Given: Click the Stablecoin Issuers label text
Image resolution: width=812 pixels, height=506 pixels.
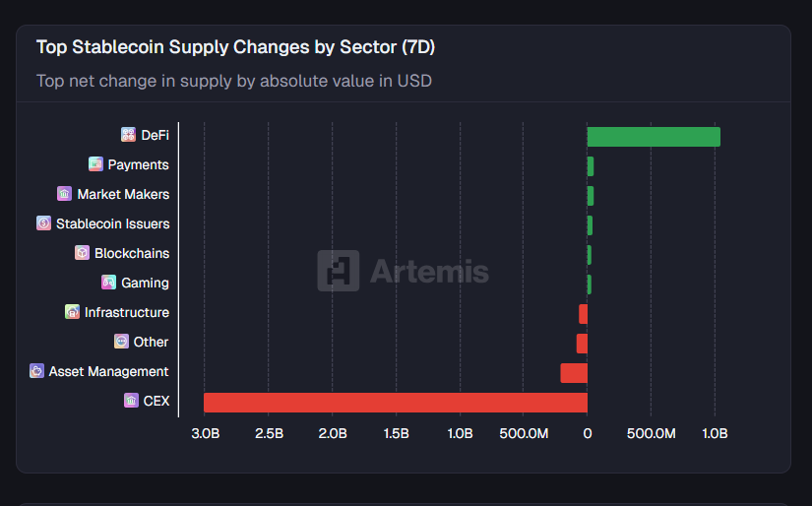Looking at the screenshot, I should click(112, 223).
